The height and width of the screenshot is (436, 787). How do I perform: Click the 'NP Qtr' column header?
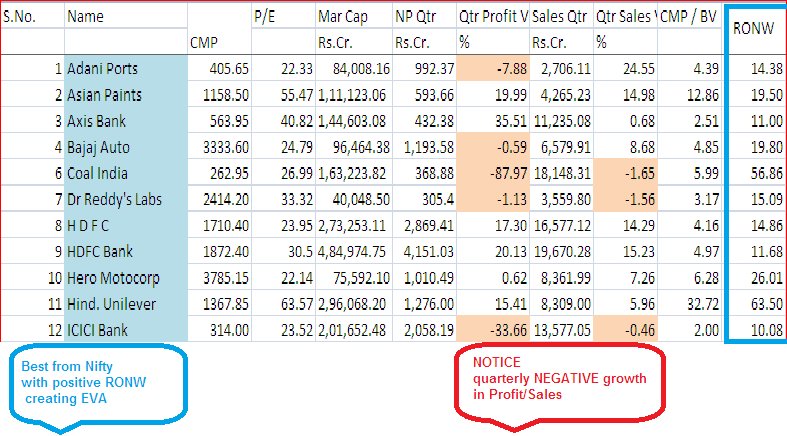[x=424, y=16]
